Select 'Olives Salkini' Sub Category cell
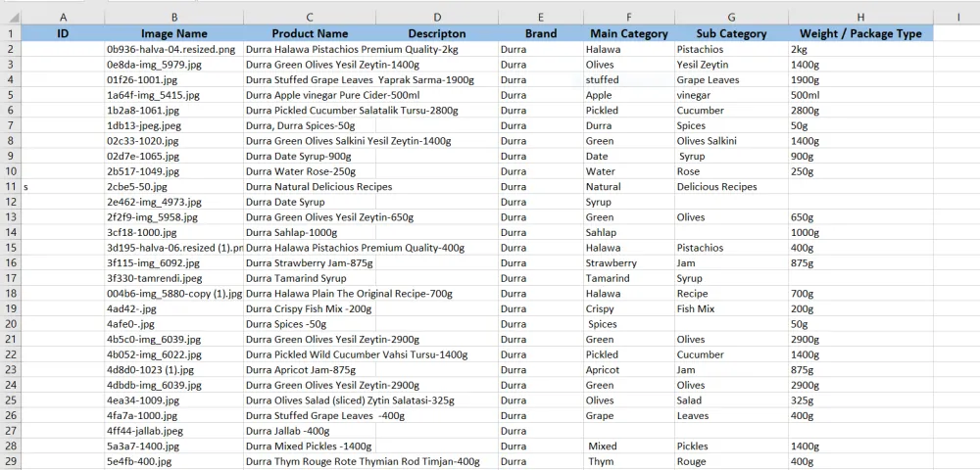The height and width of the screenshot is (470, 980). 731,141
